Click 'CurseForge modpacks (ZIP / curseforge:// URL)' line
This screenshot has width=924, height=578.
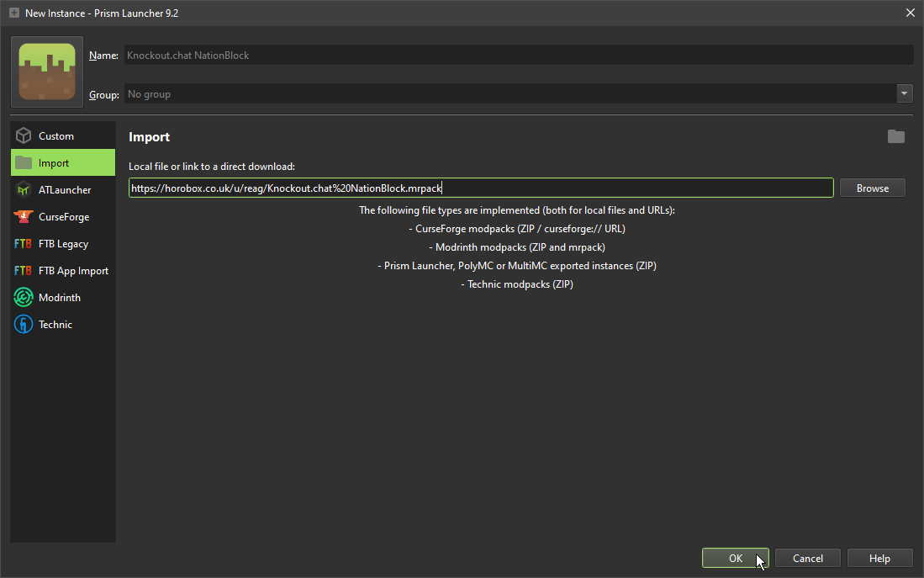tap(517, 228)
